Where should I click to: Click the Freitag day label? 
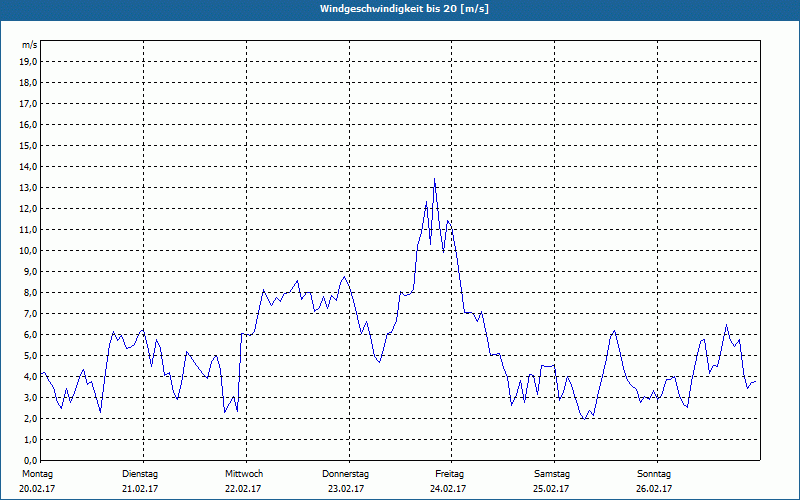pyautogui.click(x=449, y=474)
